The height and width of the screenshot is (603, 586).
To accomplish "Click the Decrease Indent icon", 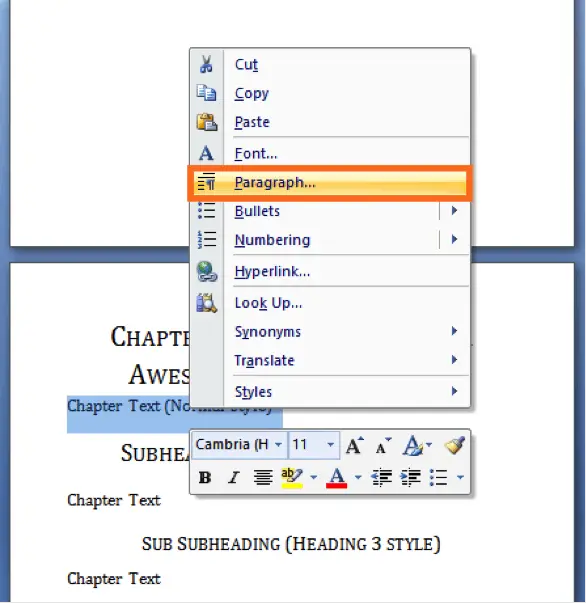I will point(381,477).
